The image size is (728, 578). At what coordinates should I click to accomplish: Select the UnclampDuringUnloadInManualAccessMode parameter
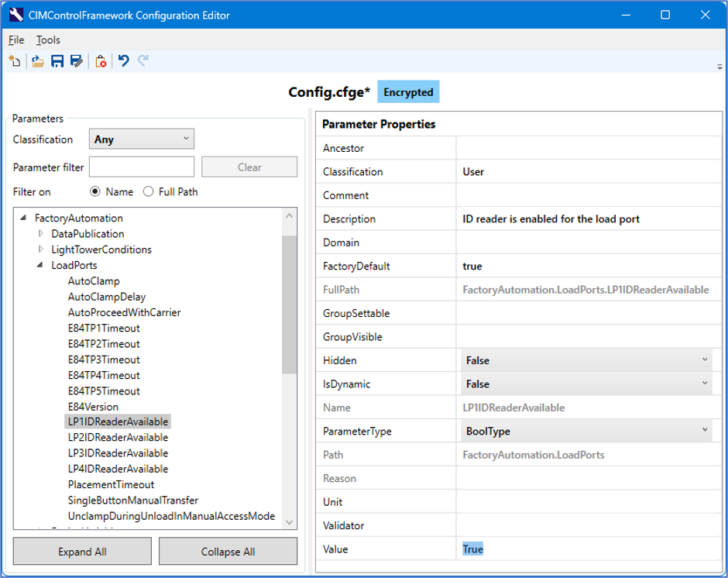pyautogui.click(x=171, y=516)
